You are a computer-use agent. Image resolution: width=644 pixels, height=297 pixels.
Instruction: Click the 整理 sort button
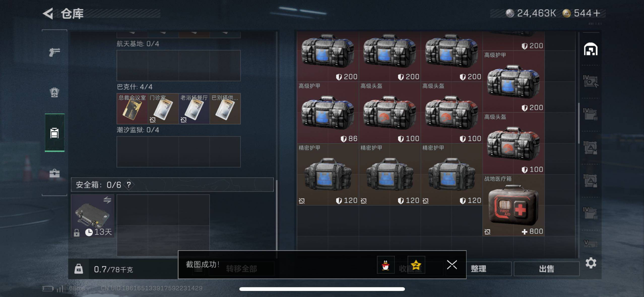coord(478,269)
